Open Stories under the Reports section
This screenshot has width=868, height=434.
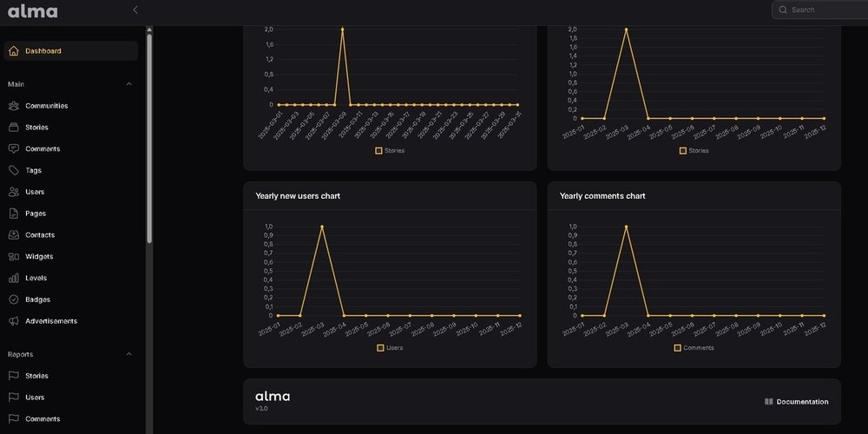click(36, 376)
